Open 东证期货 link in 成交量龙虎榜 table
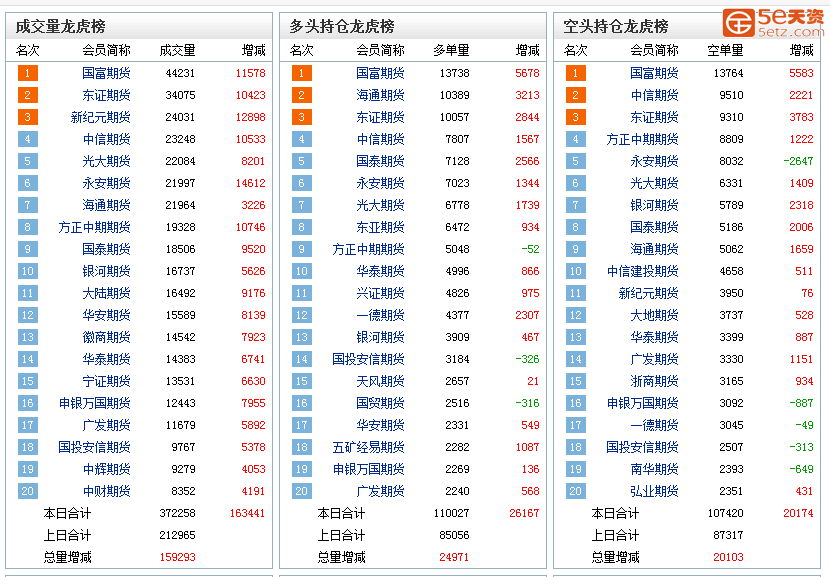 coord(106,95)
